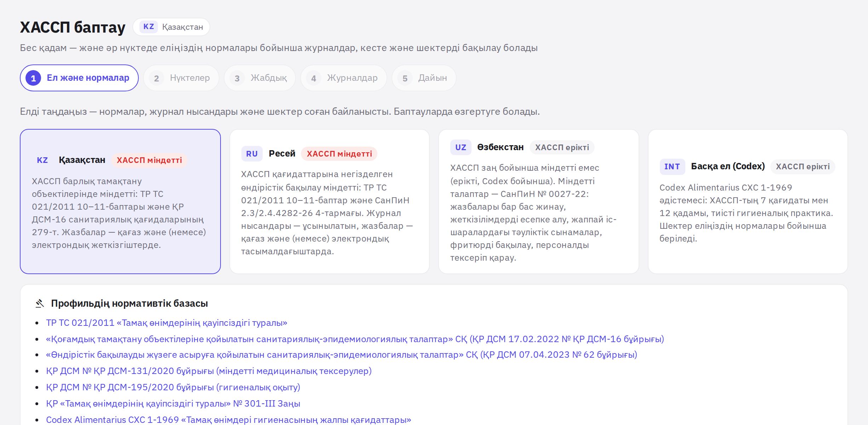This screenshot has width=868, height=425.
Task: Click the Елді таңдаңыз instruction text
Action: click(280, 112)
